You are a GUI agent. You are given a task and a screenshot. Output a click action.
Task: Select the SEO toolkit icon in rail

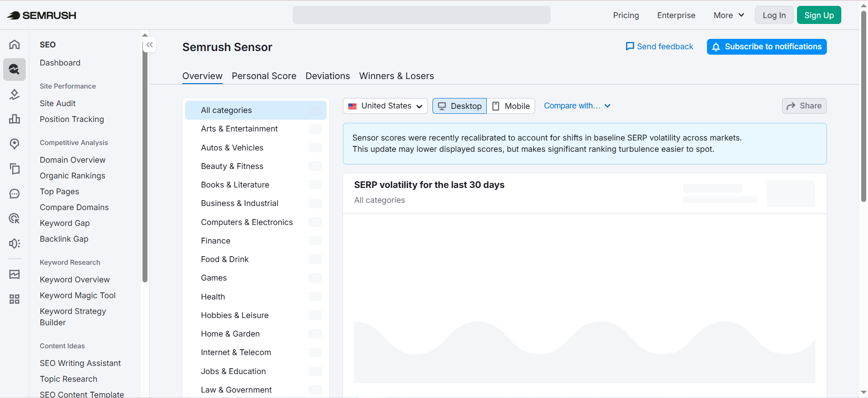click(x=14, y=69)
